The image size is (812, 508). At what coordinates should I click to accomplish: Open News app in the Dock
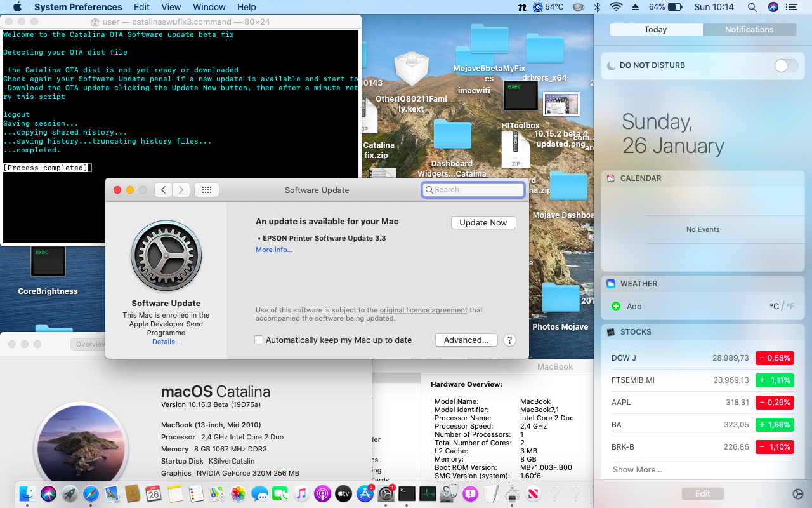click(x=533, y=493)
